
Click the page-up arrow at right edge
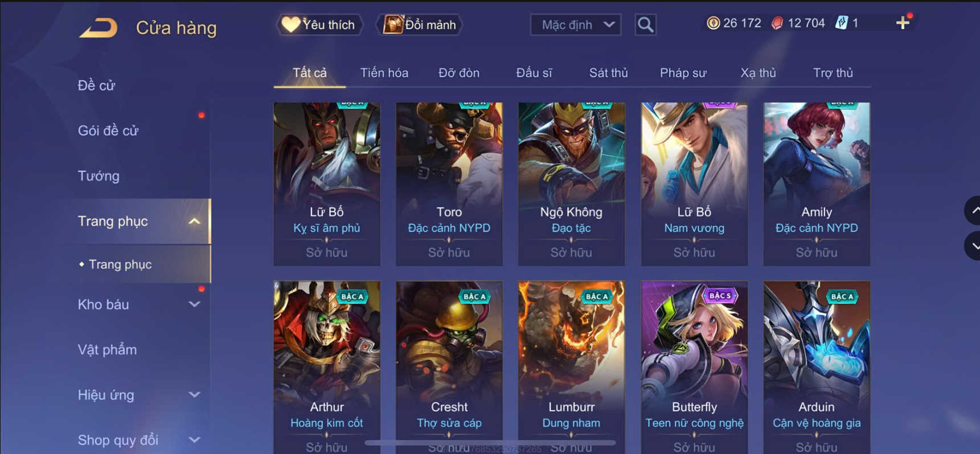pyautogui.click(x=973, y=211)
